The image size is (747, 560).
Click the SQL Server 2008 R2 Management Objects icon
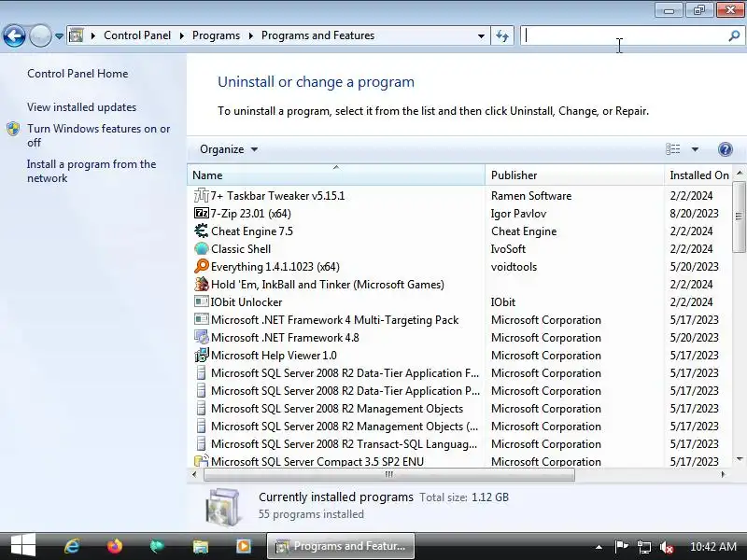[x=202, y=408]
